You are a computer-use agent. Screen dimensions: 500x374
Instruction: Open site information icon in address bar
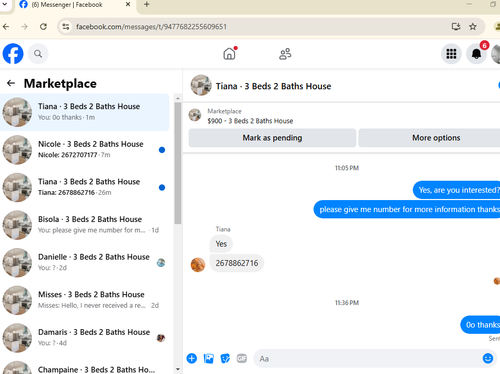point(66,27)
